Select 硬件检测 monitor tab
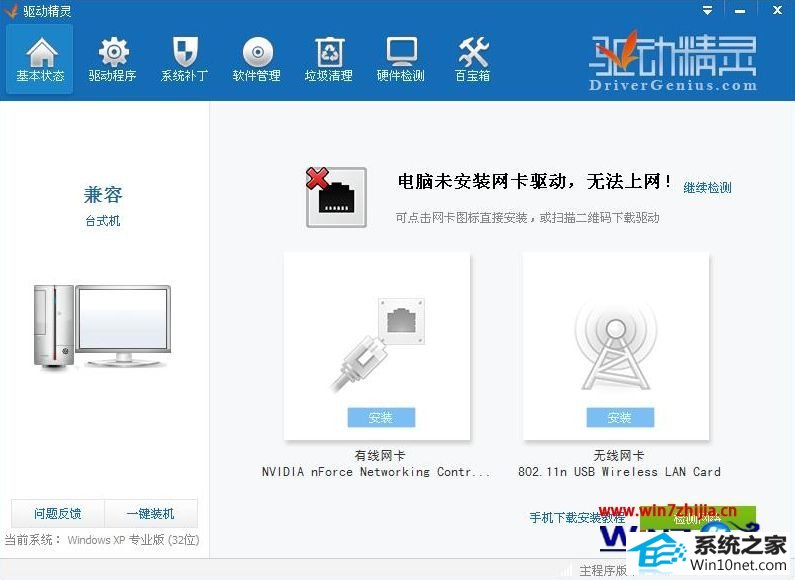 (x=401, y=59)
